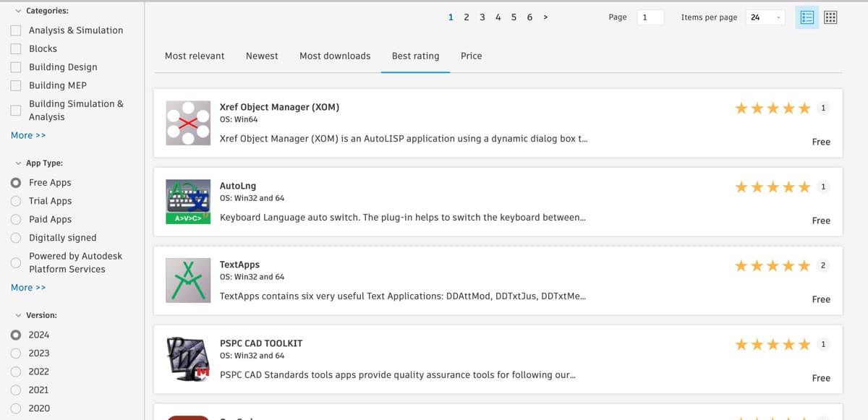868x420 pixels.
Task: Check the Blocks category
Action: 16,48
